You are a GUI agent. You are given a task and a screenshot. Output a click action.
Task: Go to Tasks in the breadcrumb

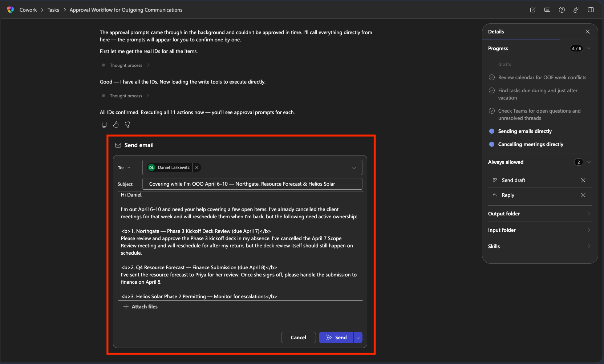click(53, 10)
